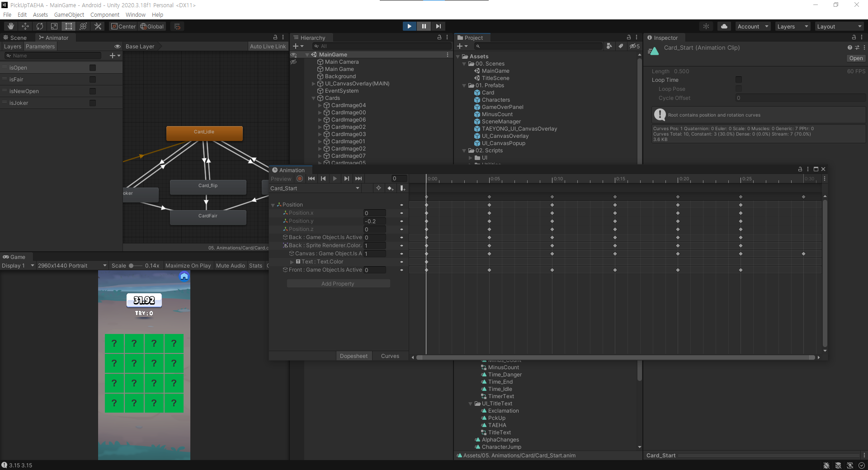Screen dimensions: 868x470
Task: Open the GameObject menu
Action: click(69, 15)
